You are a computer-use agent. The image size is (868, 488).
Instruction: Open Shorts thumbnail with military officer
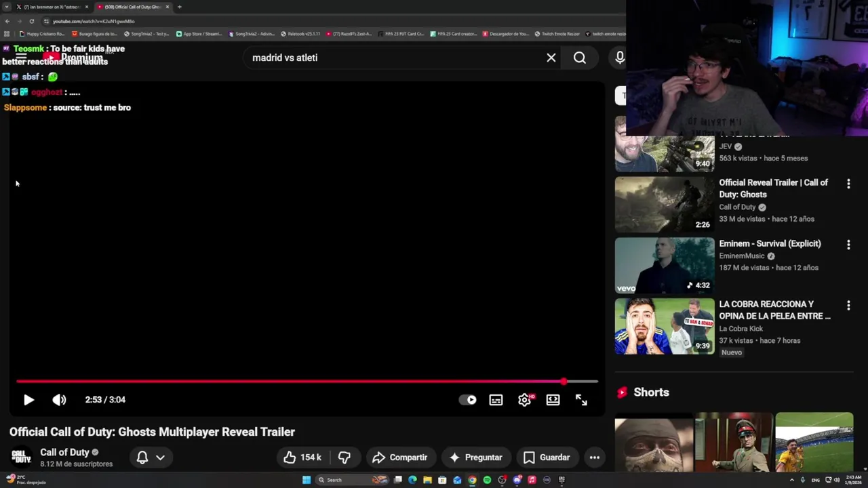[734, 442]
